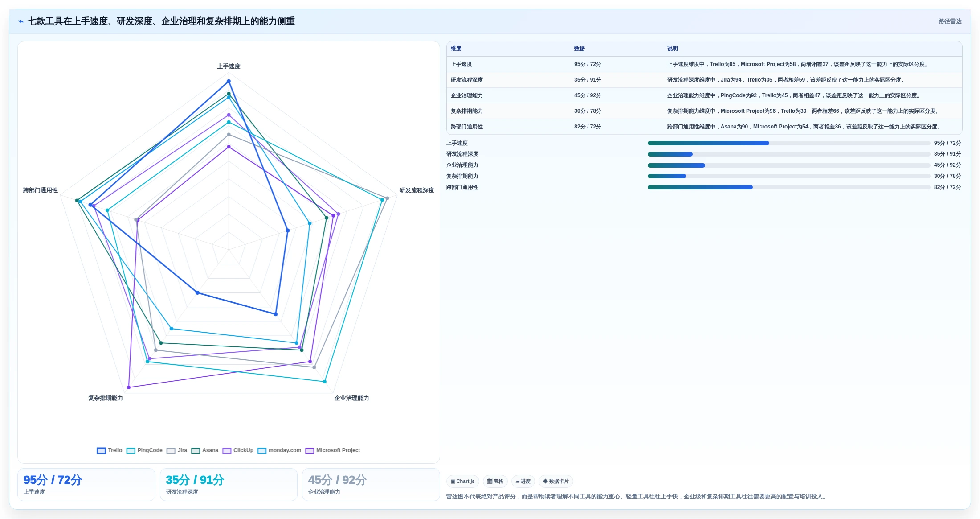
Task: Select the 跨部门通用性 progress bar
Action: click(x=788, y=187)
